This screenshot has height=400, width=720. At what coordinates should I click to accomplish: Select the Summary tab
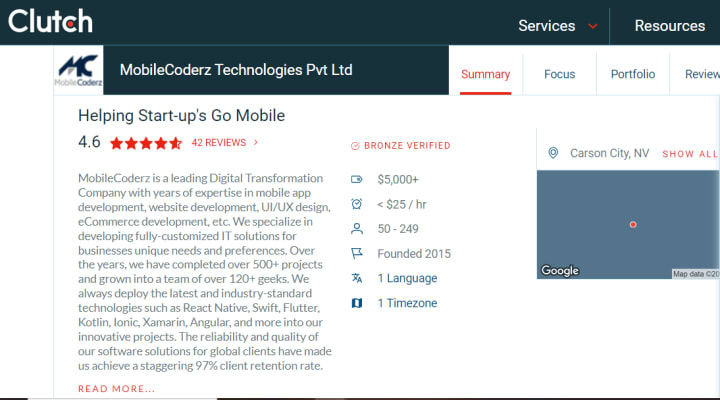point(485,74)
